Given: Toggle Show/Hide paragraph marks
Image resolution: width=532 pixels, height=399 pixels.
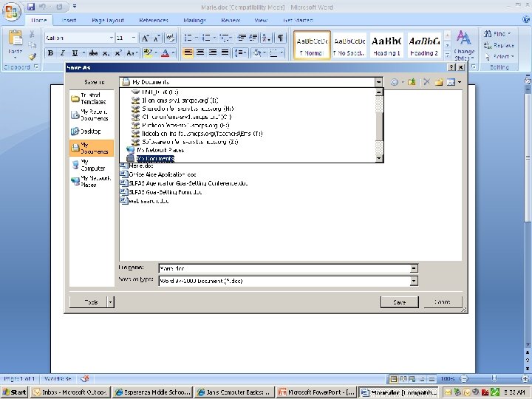Looking at the screenshot, I should [x=280, y=38].
